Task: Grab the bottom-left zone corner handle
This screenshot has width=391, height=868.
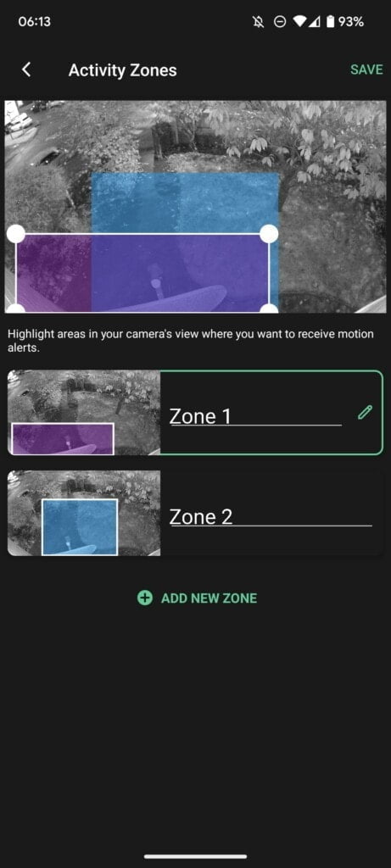Action: [x=16, y=309]
